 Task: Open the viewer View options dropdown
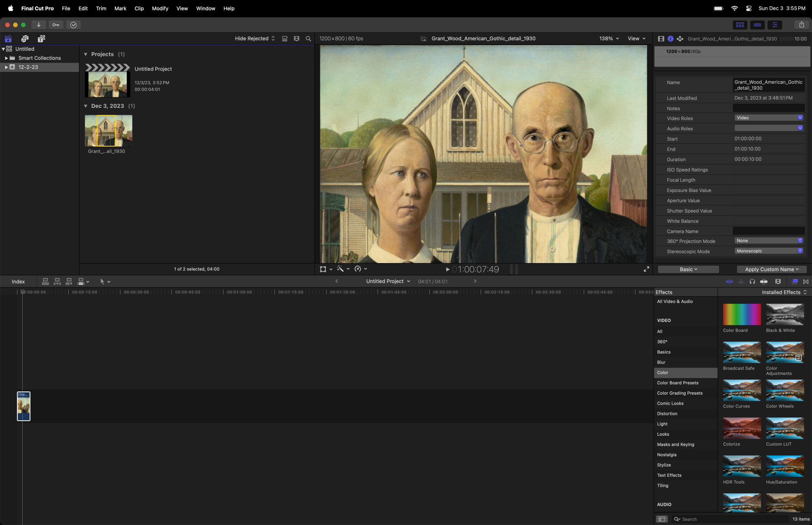pos(636,39)
